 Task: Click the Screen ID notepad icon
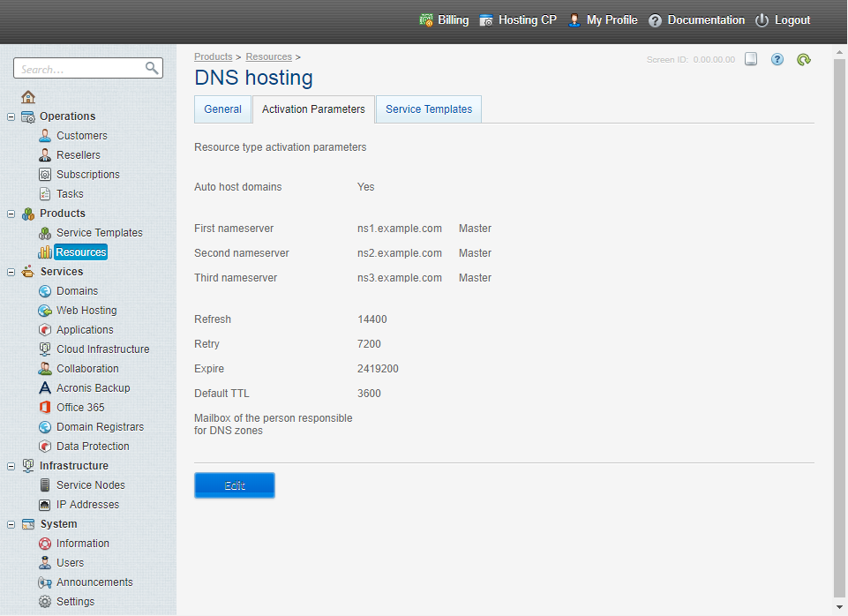click(751, 60)
